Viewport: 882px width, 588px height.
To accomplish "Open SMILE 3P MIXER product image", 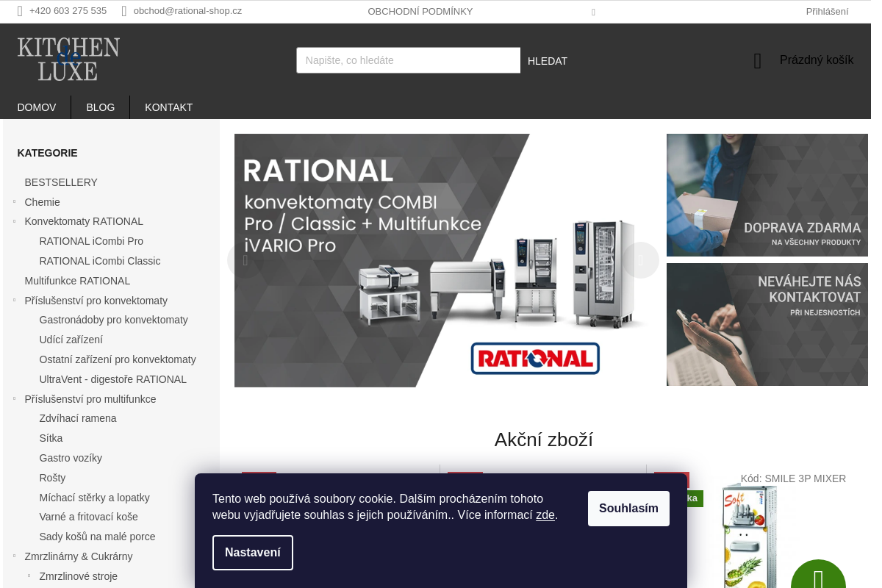I will (x=750, y=535).
